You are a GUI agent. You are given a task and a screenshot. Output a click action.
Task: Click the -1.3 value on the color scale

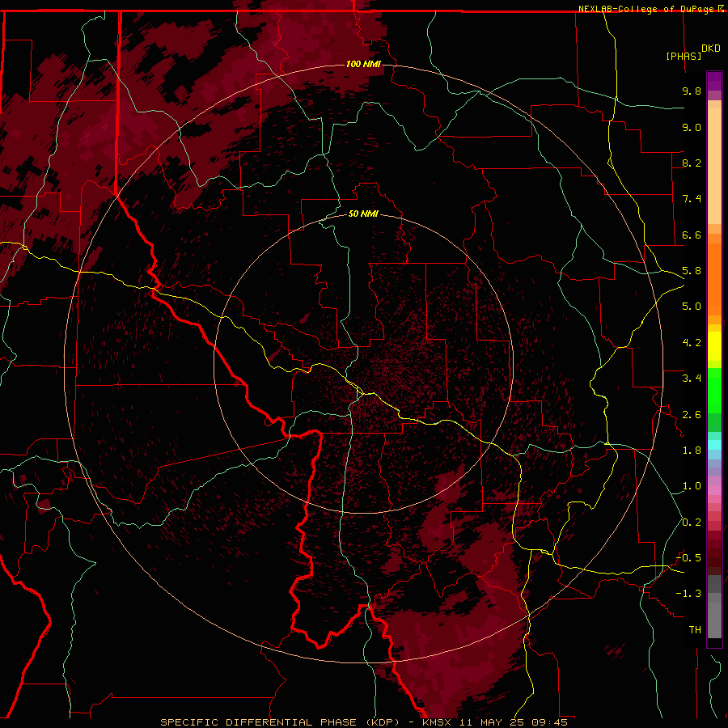coord(689,594)
